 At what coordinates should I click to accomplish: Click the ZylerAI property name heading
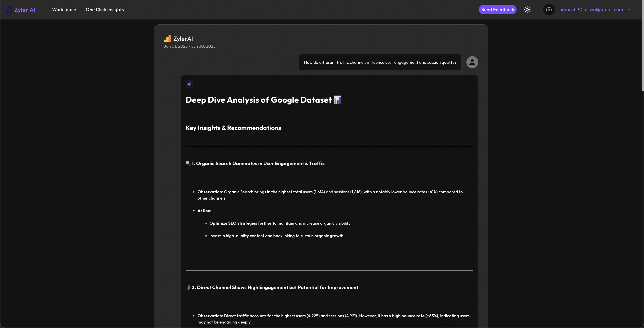[x=183, y=39]
